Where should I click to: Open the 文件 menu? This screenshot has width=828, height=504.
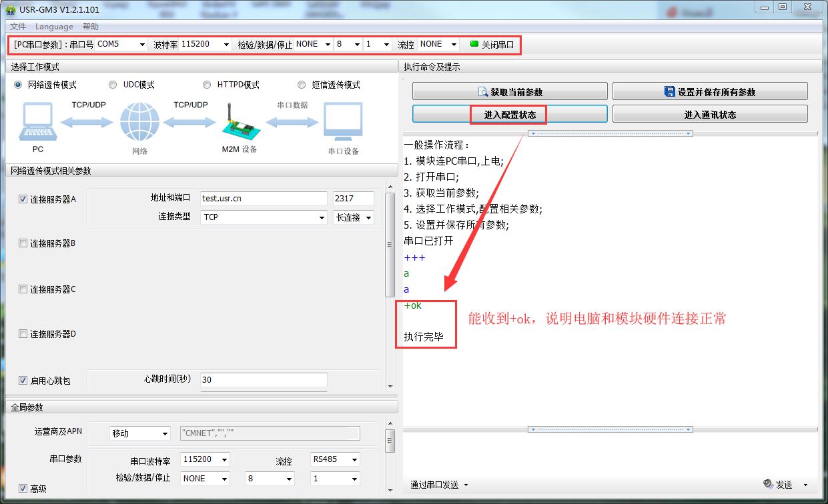pos(18,27)
